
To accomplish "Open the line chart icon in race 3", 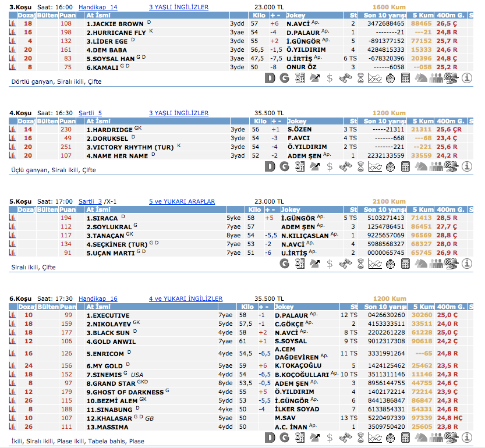I will (376, 77).
